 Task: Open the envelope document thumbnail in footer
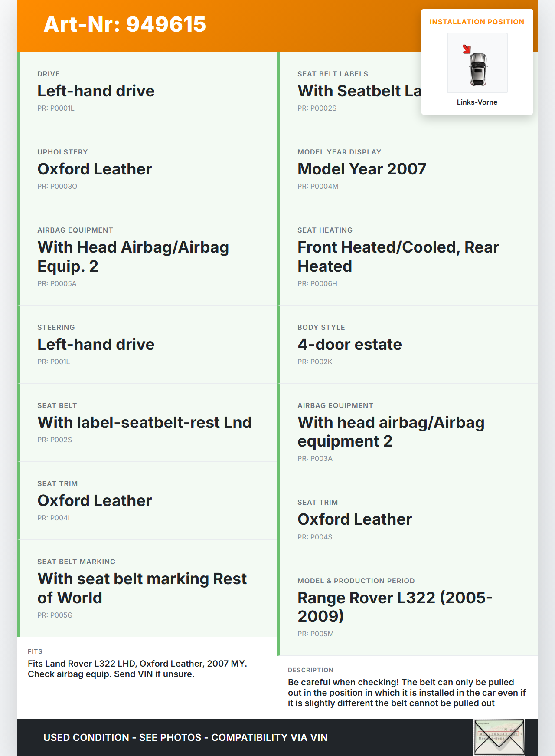(499, 737)
